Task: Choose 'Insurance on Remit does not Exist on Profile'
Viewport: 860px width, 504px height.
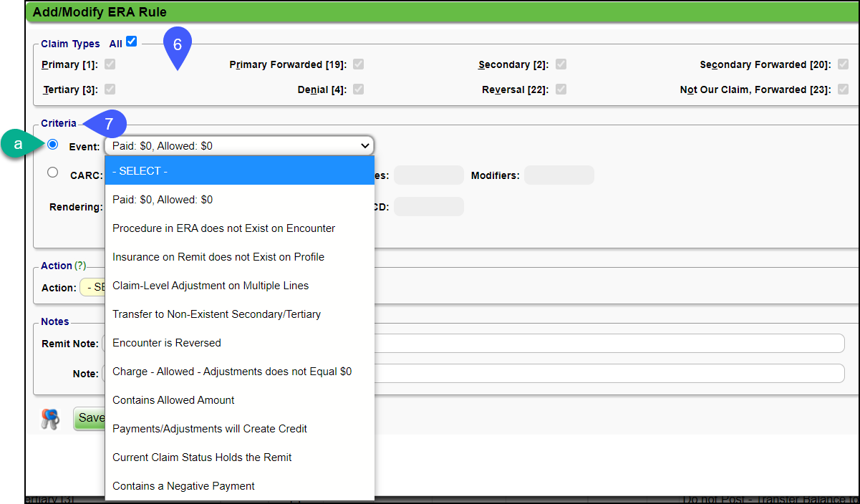Action: (239, 257)
